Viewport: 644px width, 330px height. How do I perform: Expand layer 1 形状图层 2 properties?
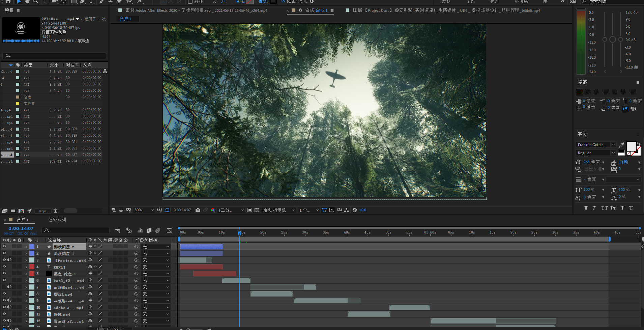coord(26,247)
